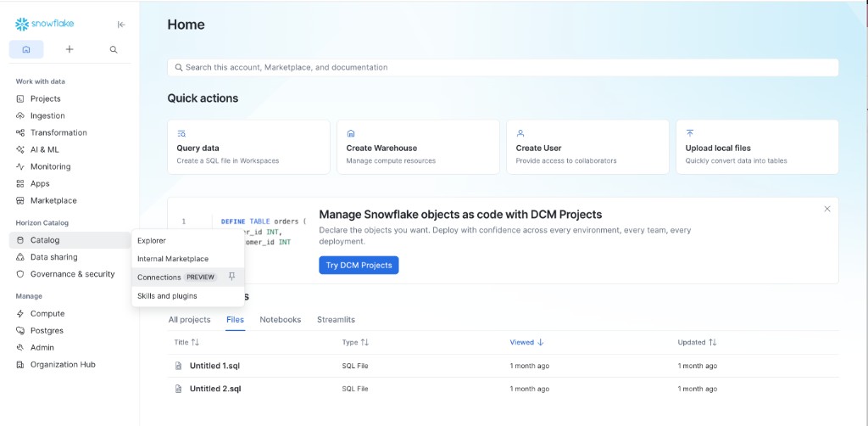Click the Postgres elephant icon

[x=20, y=331]
